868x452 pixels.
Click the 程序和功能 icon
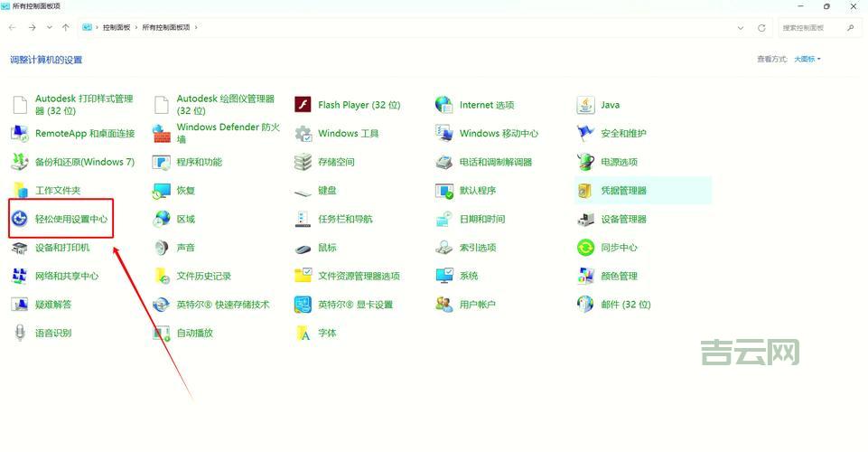tap(162, 162)
